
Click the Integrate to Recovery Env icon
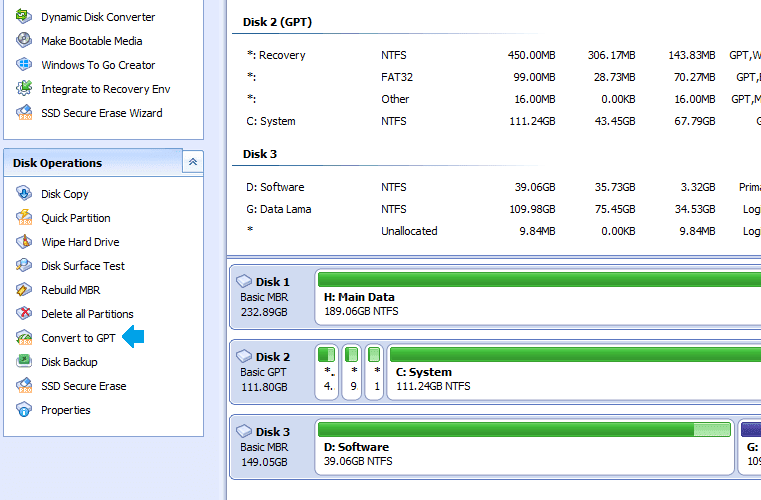(24, 88)
